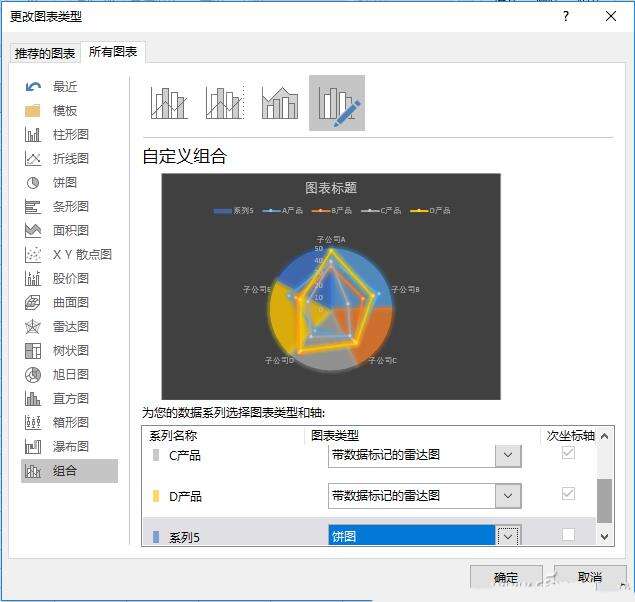The image size is (635, 602).
Task: Click the series list scrollbar thumb
Action: tap(605, 501)
